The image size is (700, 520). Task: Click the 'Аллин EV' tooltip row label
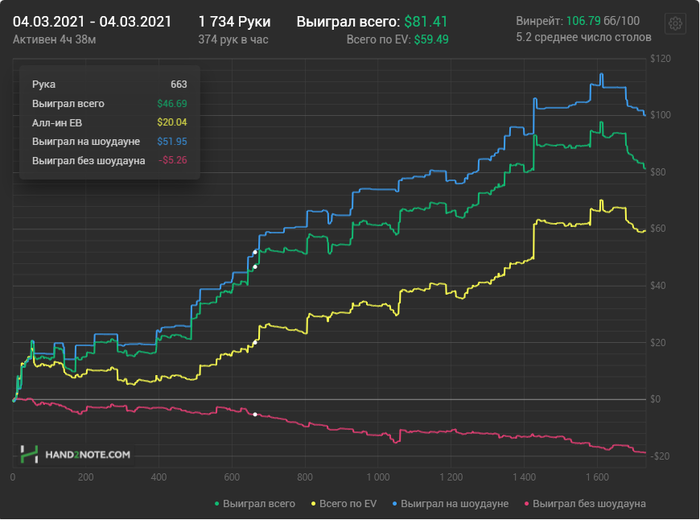pyautogui.click(x=57, y=123)
